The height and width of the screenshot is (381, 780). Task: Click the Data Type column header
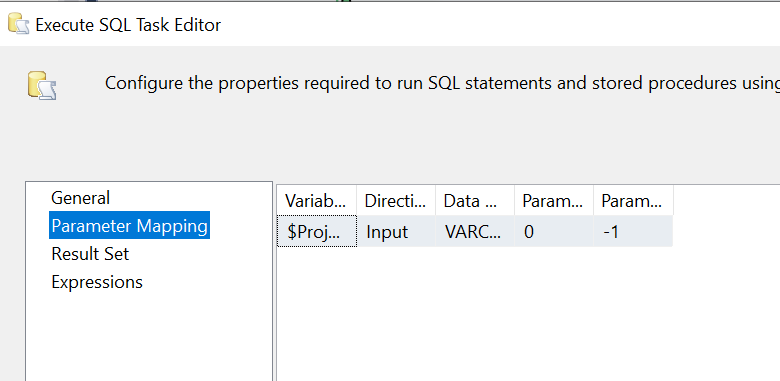coord(475,201)
